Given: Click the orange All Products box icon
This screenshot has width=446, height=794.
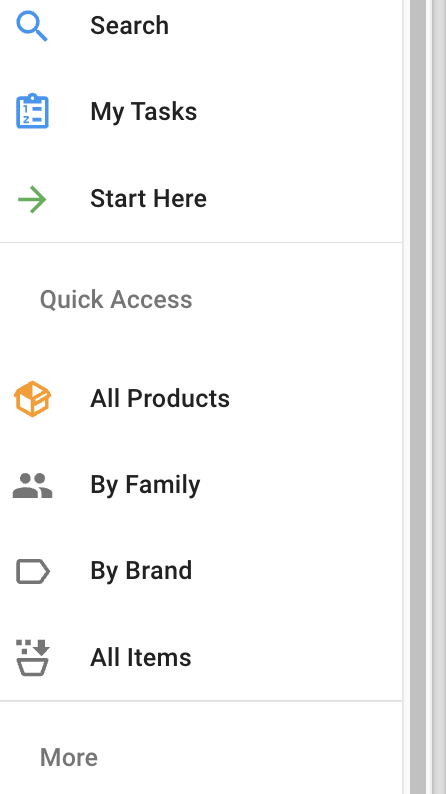Looking at the screenshot, I should coord(32,399).
